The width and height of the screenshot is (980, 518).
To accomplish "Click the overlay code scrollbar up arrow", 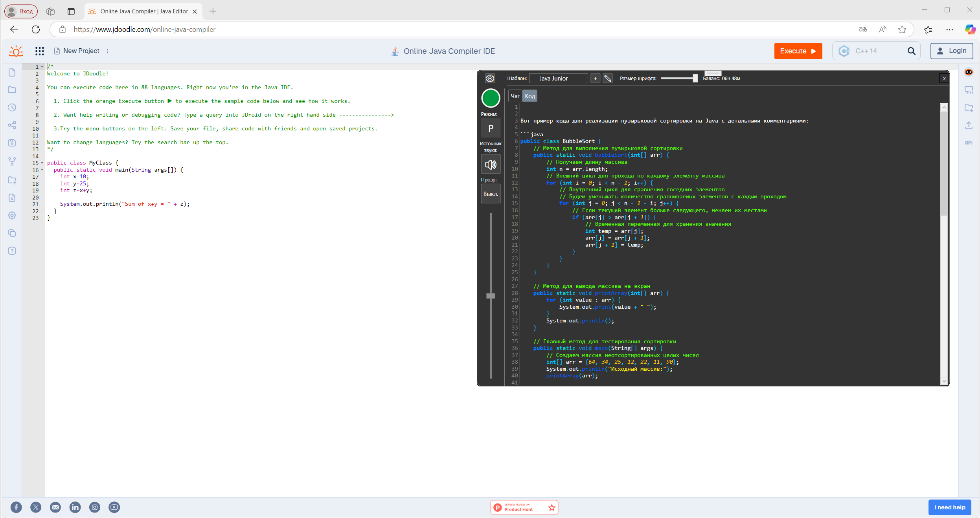I will (944, 107).
